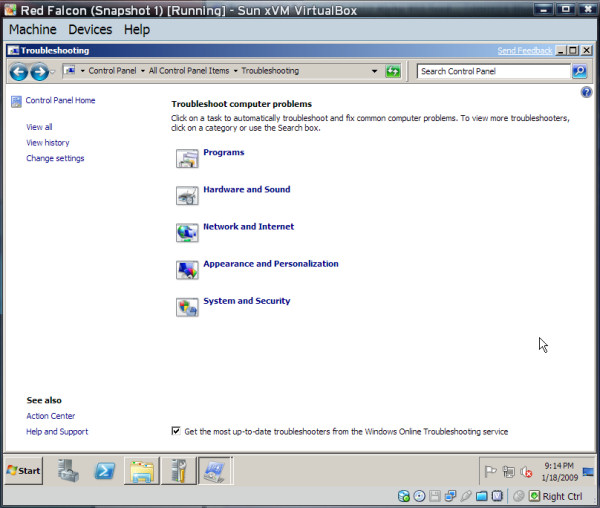Click the green keyboard capture arrow icon

pos(535,496)
